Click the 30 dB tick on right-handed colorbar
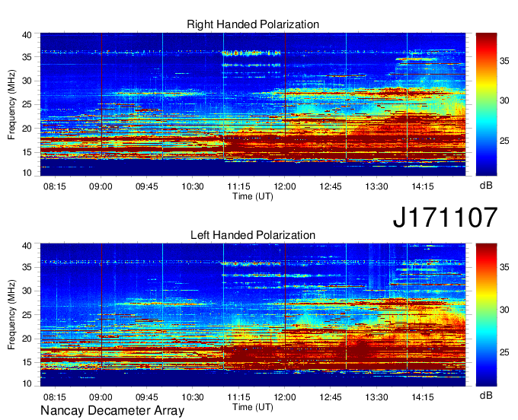This screenshot has width=518, height=420. point(504,100)
